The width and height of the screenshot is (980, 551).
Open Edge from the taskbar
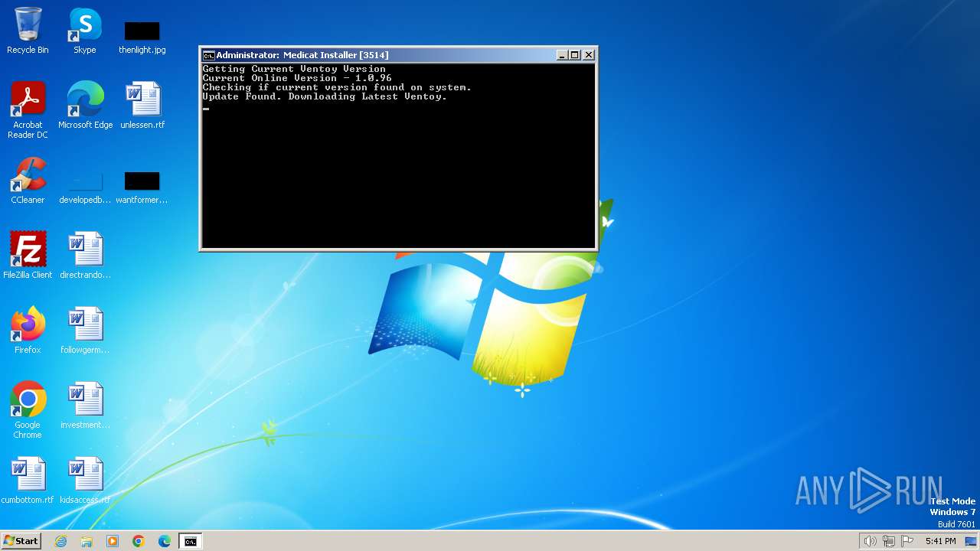[x=165, y=541]
